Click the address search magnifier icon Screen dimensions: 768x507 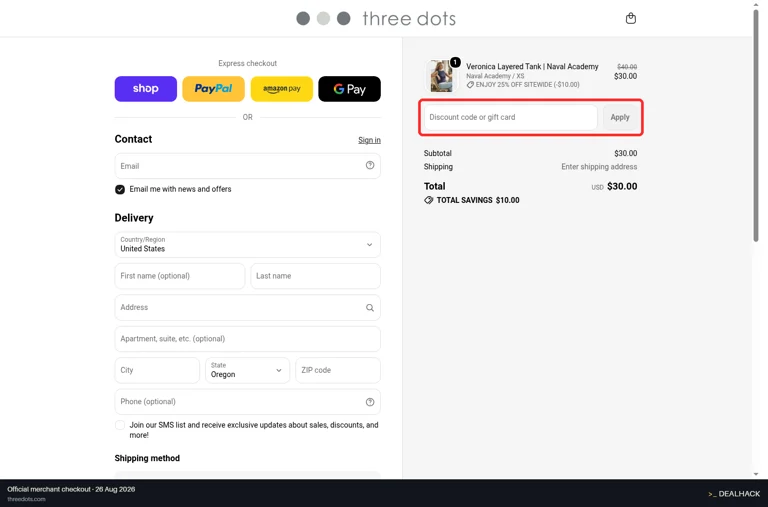370,308
